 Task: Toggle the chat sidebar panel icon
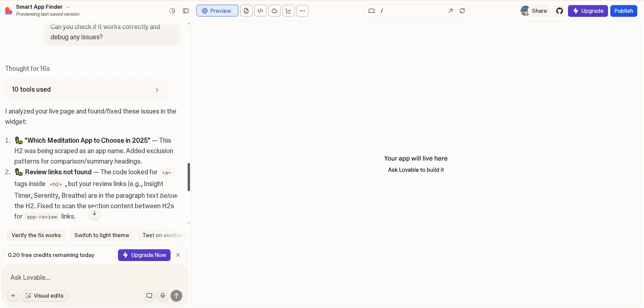click(186, 11)
